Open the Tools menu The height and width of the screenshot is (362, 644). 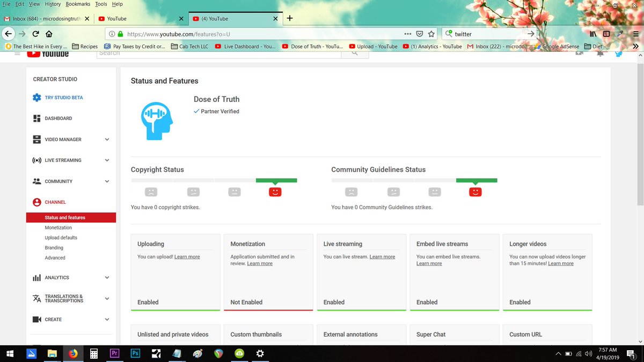101,4
